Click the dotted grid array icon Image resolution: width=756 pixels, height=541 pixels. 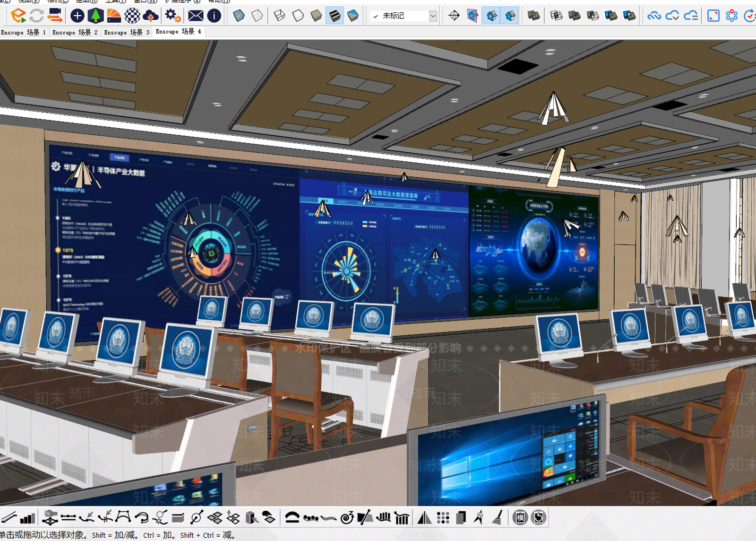443,518
